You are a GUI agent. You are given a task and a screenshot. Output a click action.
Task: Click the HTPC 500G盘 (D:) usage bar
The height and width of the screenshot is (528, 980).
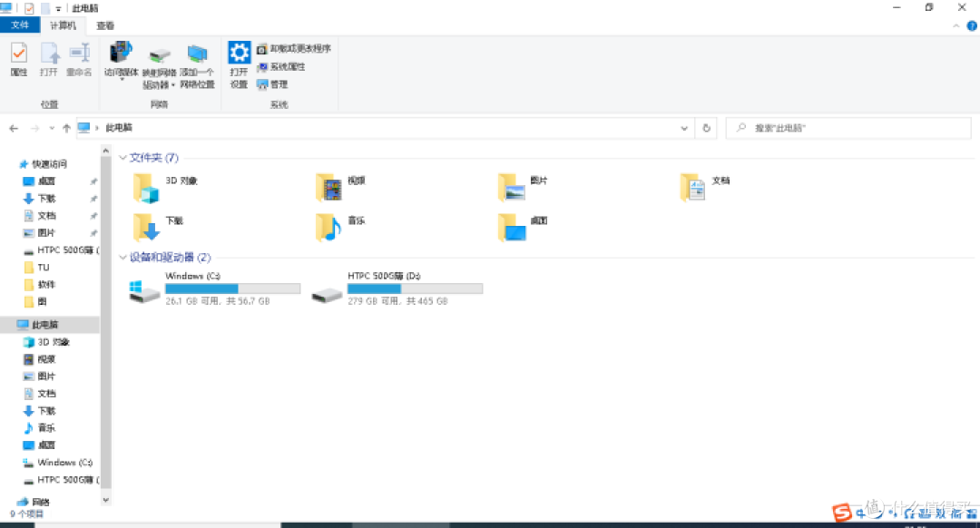[x=415, y=288]
